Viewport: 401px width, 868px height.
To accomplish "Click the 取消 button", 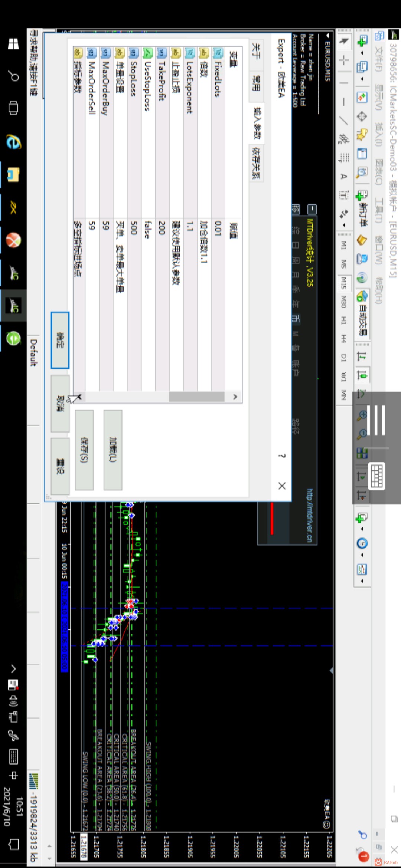I will pyautogui.click(x=60, y=403).
